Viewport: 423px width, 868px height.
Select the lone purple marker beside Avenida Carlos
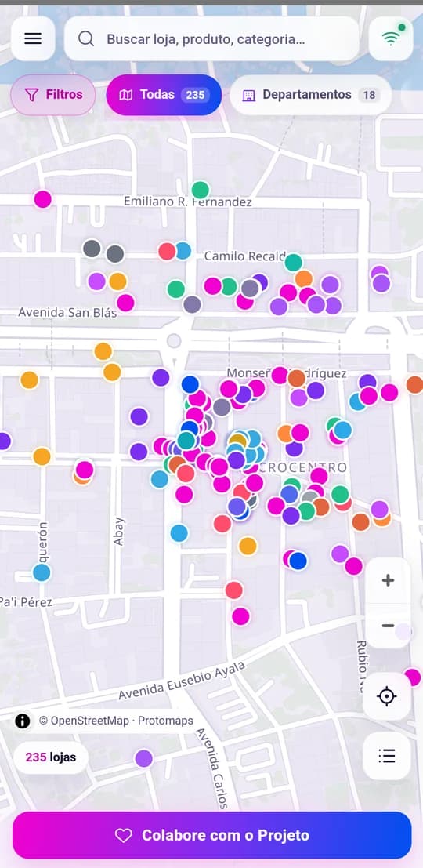144,758
